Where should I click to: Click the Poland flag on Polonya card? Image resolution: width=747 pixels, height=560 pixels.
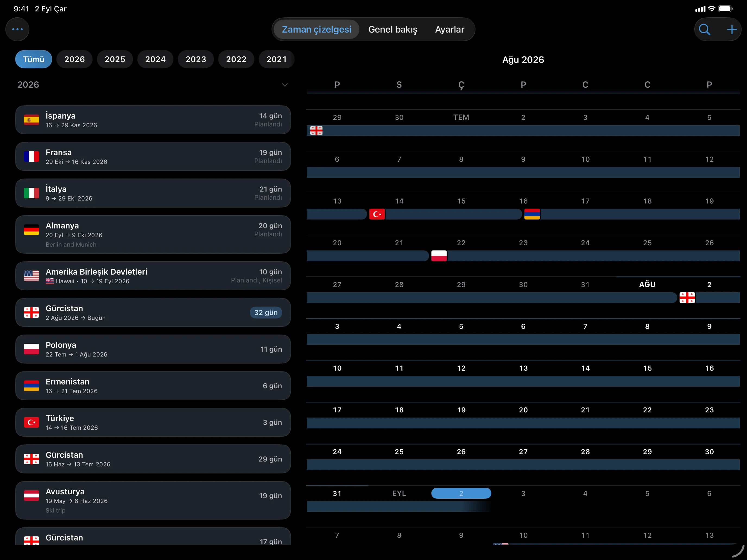(x=31, y=349)
